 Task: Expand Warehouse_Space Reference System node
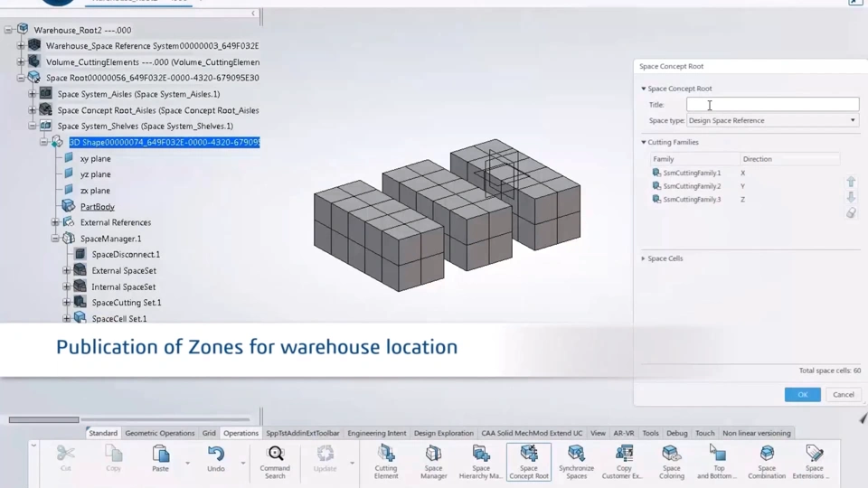(x=21, y=45)
